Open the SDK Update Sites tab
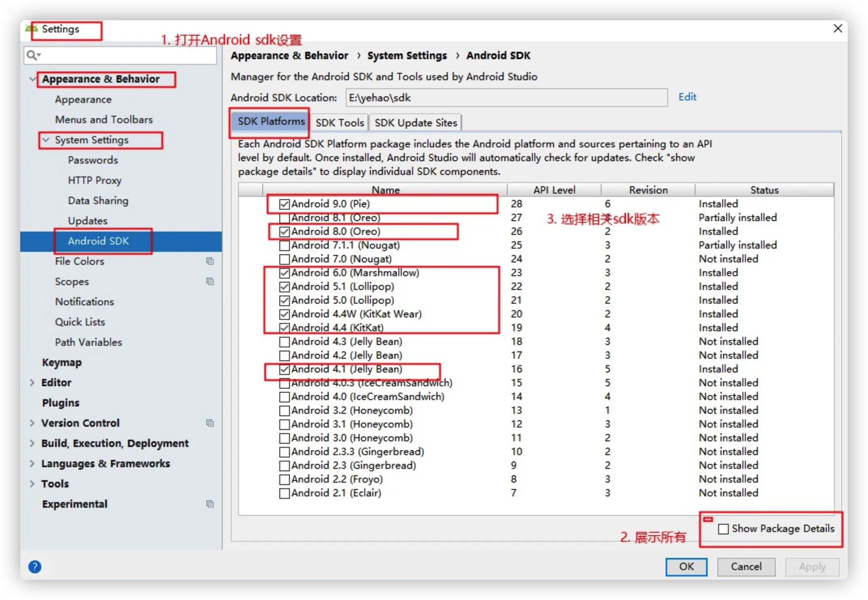The width and height of the screenshot is (868, 600). 415,123
